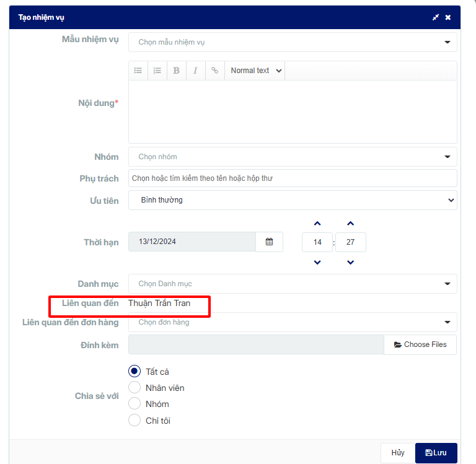
Task: Focus the Nội dung content text area
Action: pos(293,112)
